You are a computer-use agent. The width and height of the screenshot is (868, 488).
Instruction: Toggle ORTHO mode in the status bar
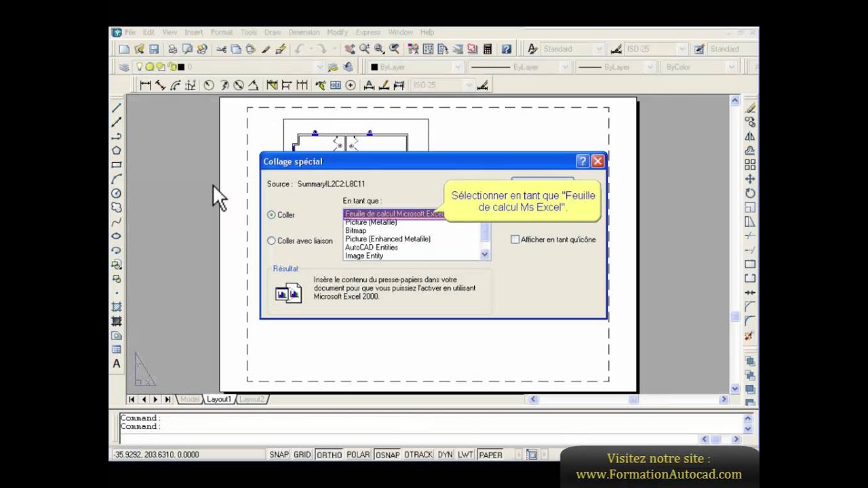(x=329, y=455)
